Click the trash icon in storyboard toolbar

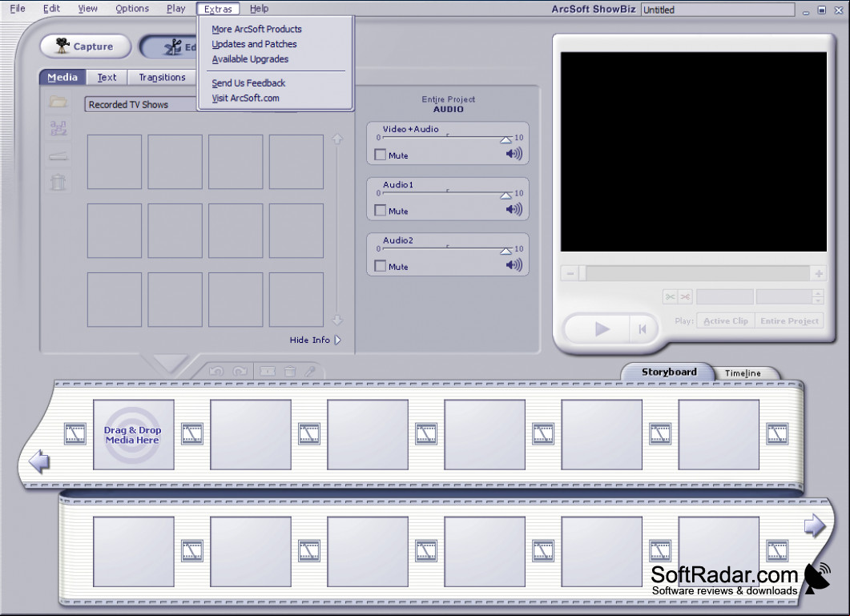point(290,372)
